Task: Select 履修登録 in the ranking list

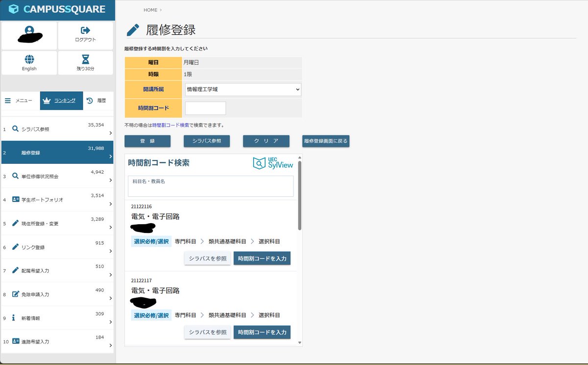Action: [57, 152]
